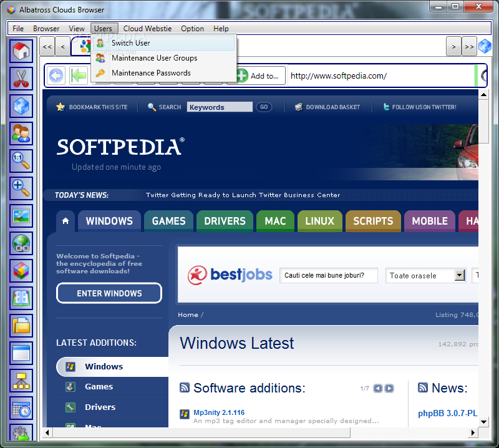The image size is (499, 448).
Task: Click the Add to... button
Action: click(261, 75)
